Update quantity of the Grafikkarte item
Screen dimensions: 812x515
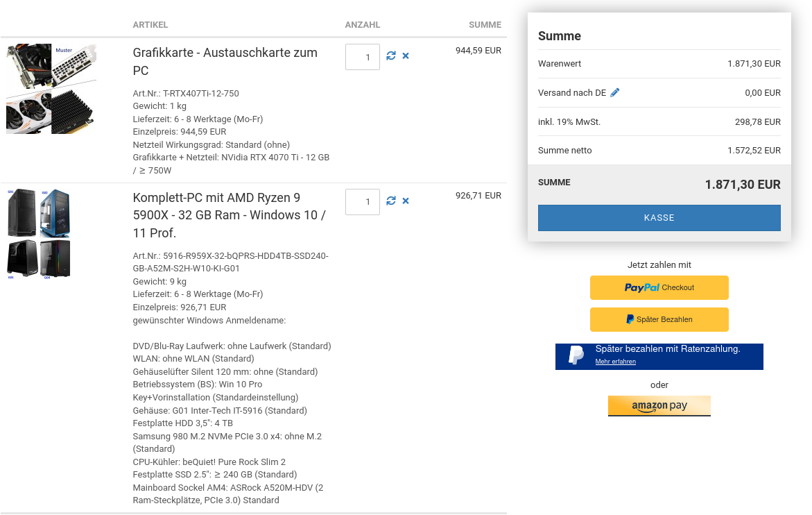click(390, 55)
